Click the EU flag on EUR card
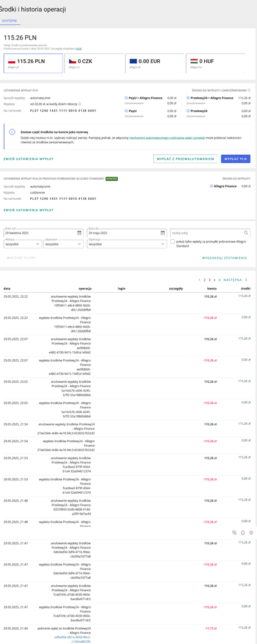This screenshot has height=644, width=257. point(133,61)
